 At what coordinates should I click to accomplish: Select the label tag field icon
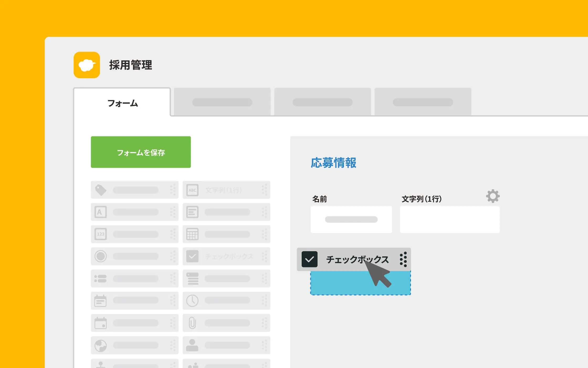click(101, 190)
